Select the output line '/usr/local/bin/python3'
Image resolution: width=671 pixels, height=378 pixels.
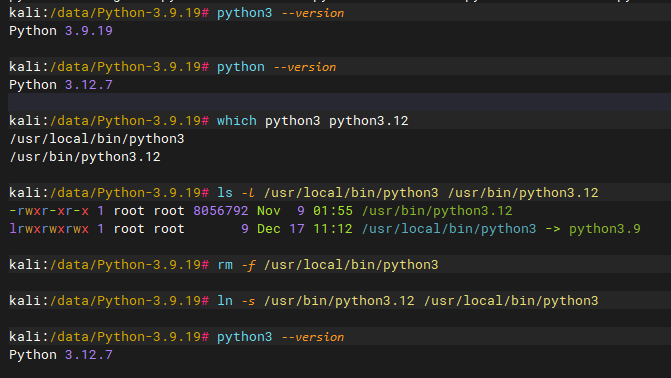[97, 139]
